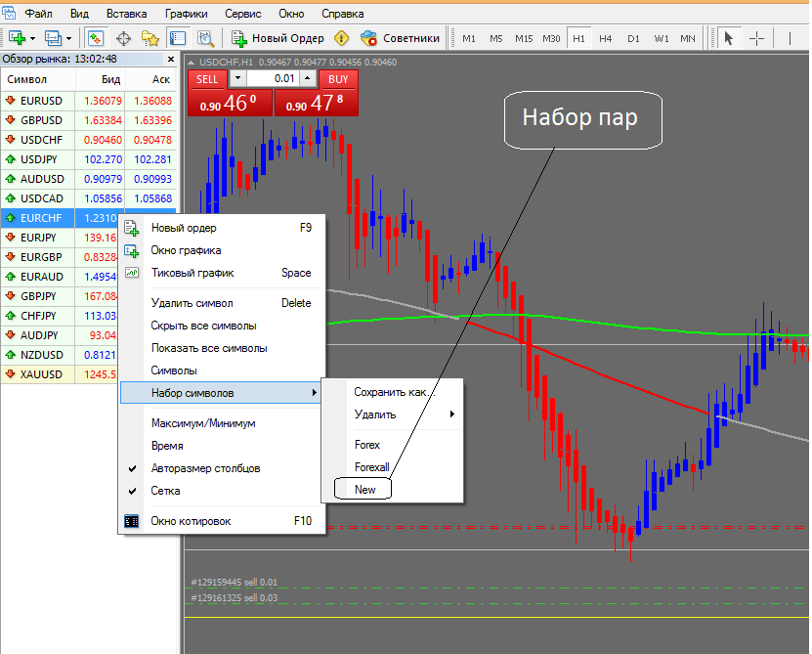Open Окно котировок popup prices
This screenshot has width=812, height=654.
(x=222, y=521)
